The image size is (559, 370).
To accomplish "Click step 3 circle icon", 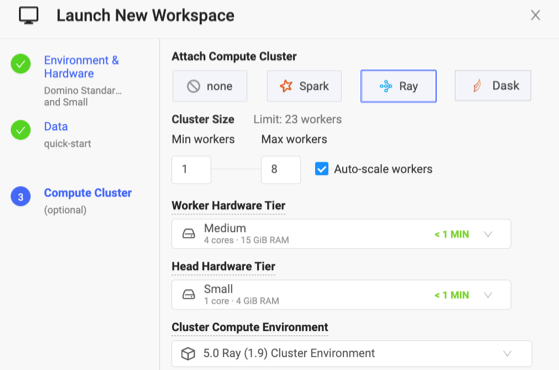I will (21, 196).
